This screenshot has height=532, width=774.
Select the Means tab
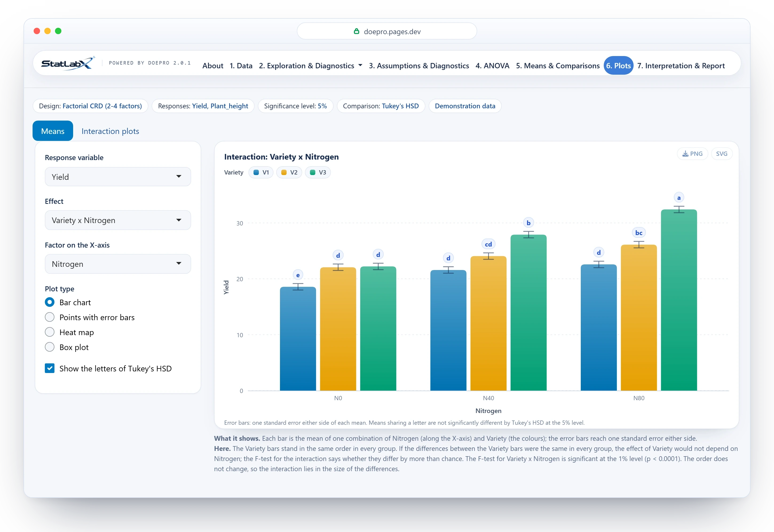[53, 131]
